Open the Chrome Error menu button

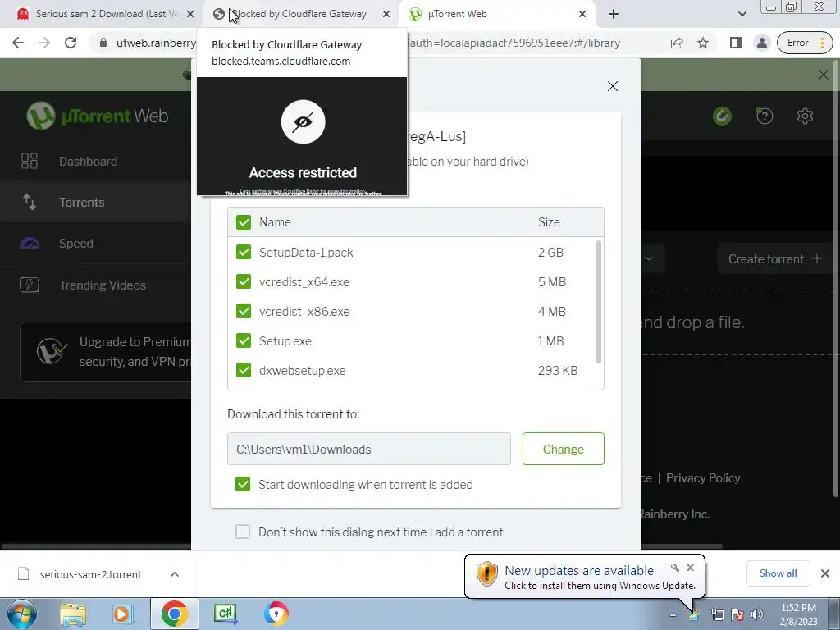(806, 43)
